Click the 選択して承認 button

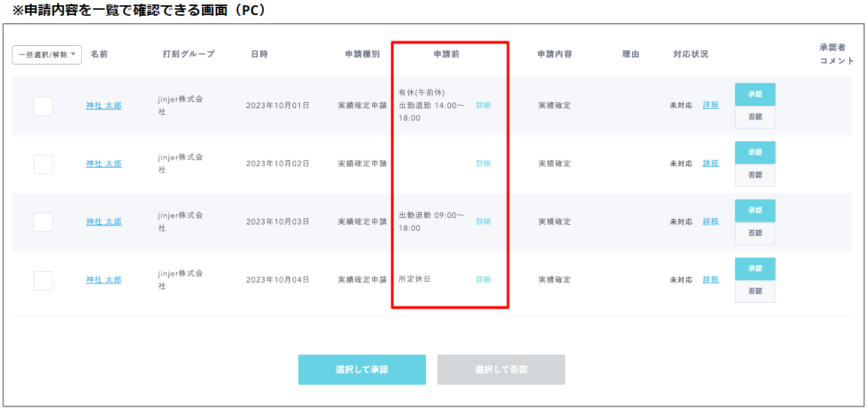(x=361, y=370)
